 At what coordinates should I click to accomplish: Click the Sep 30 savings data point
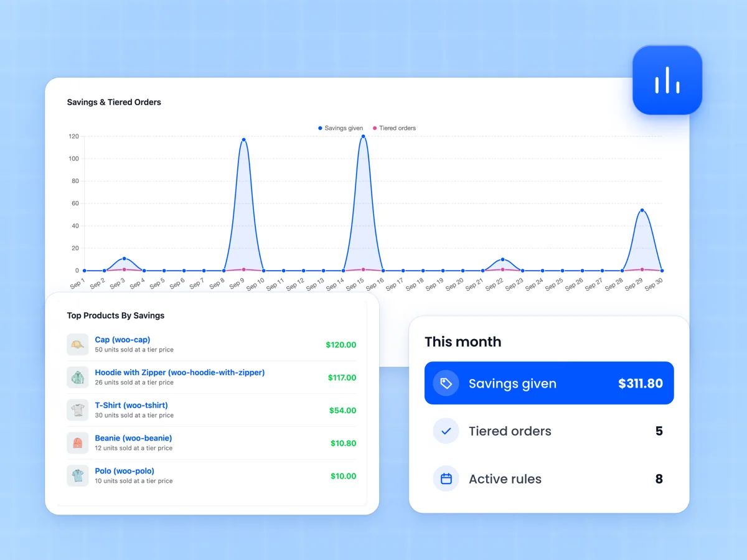(662, 271)
